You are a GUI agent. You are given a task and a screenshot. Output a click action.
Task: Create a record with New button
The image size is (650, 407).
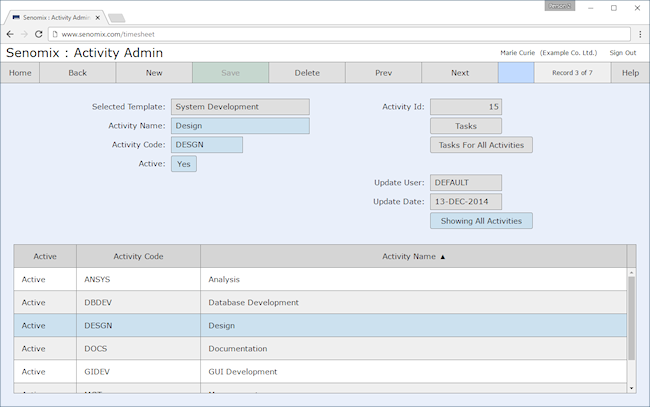[154, 73]
